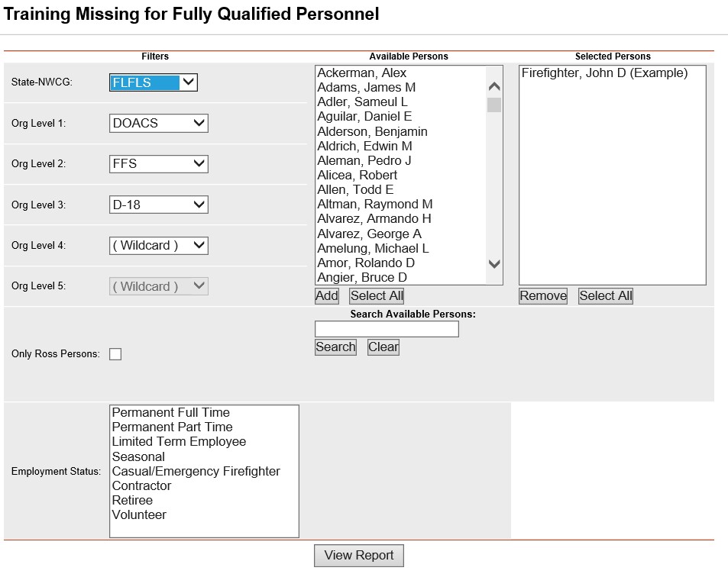Image resolution: width=728 pixels, height=574 pixels.
Task: Select Casual/Emergency Firefighter employment status
Action: [x=196, y=472]
